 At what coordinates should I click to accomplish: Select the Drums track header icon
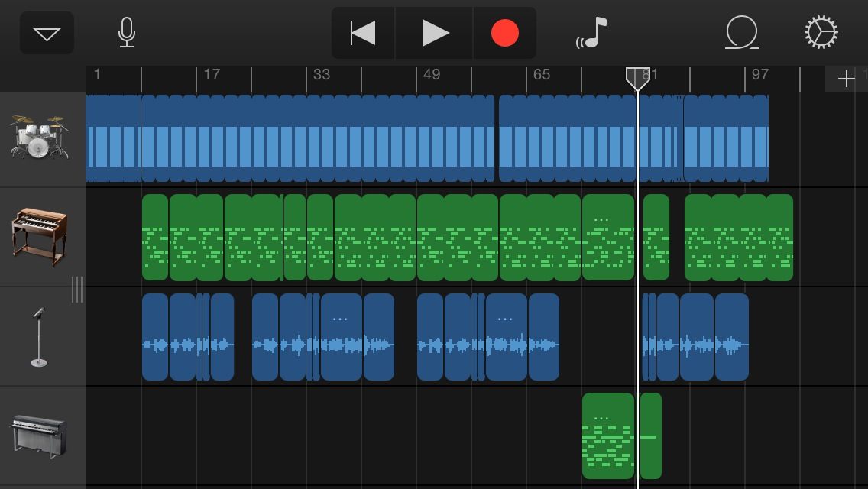tap(39, 137)
